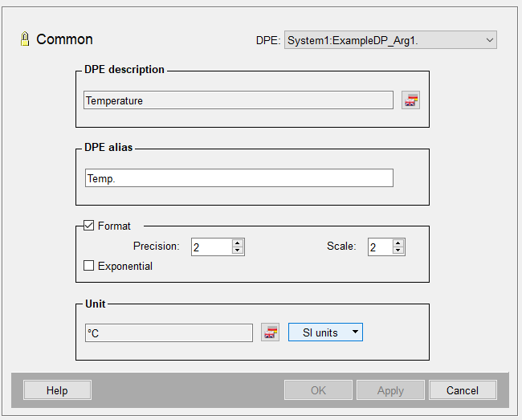Click the OK button

click(318, 390)
